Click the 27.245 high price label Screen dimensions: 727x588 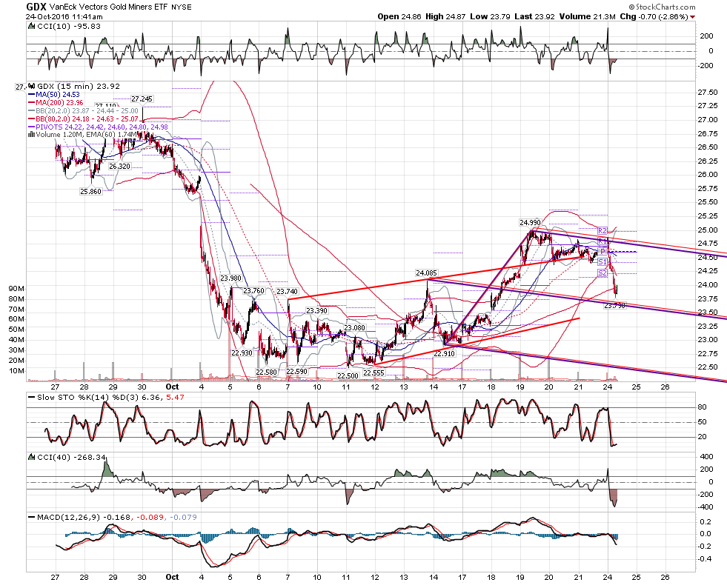click(x=142, y=98)
